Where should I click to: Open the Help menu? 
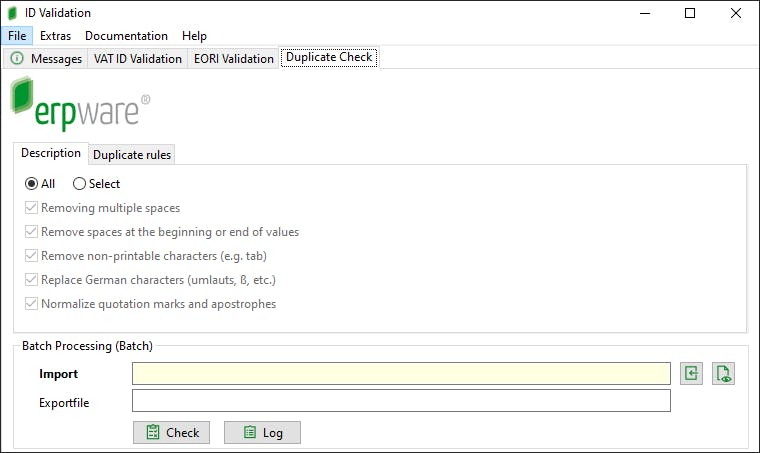coord(194,36)
